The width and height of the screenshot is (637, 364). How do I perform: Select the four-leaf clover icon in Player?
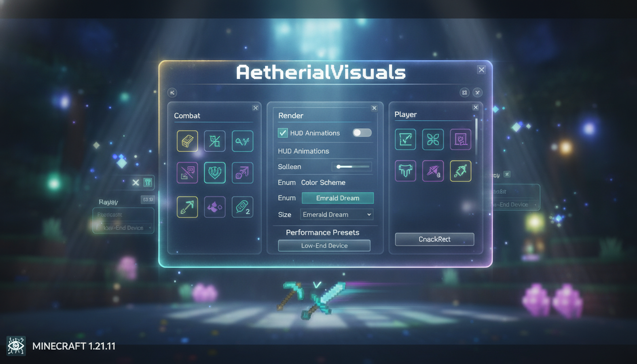point(433,139)
